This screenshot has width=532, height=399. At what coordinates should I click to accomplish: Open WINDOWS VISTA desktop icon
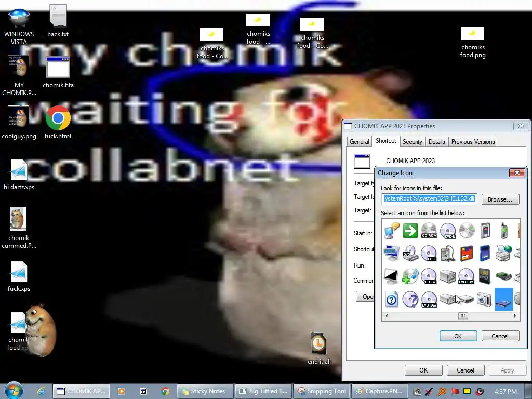click(19, 26)
